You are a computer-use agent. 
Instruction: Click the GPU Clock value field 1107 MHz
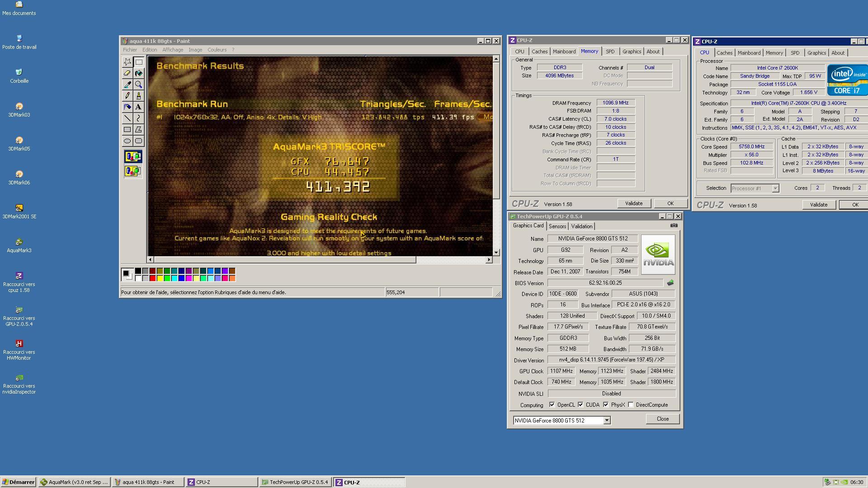tap(561, 371)
